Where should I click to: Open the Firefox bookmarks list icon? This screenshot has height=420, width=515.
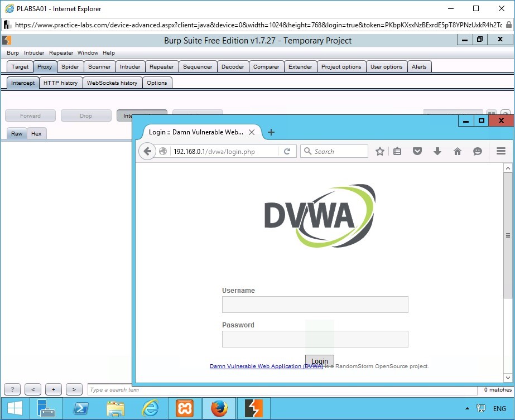397,151
